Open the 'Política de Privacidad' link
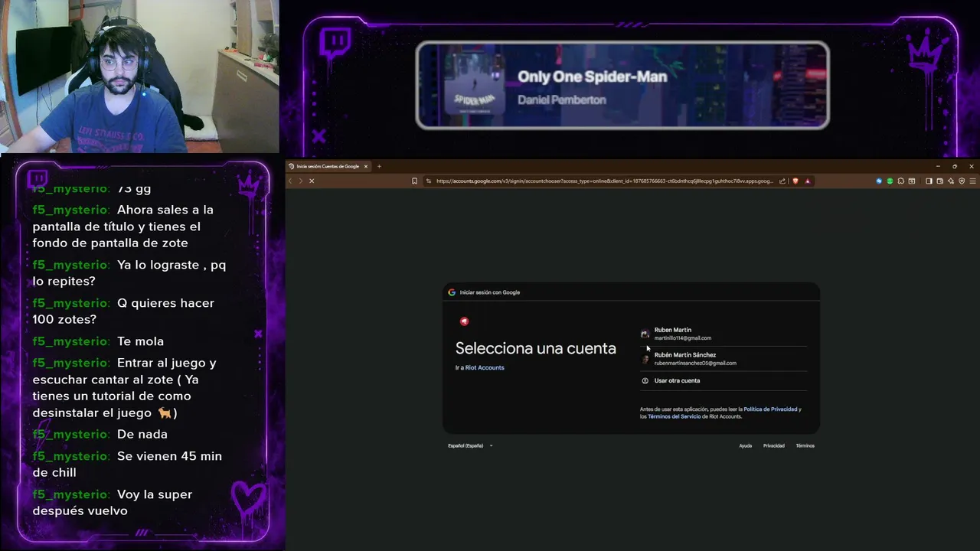This screenshot has width=980, height=551. pos(770,409)
